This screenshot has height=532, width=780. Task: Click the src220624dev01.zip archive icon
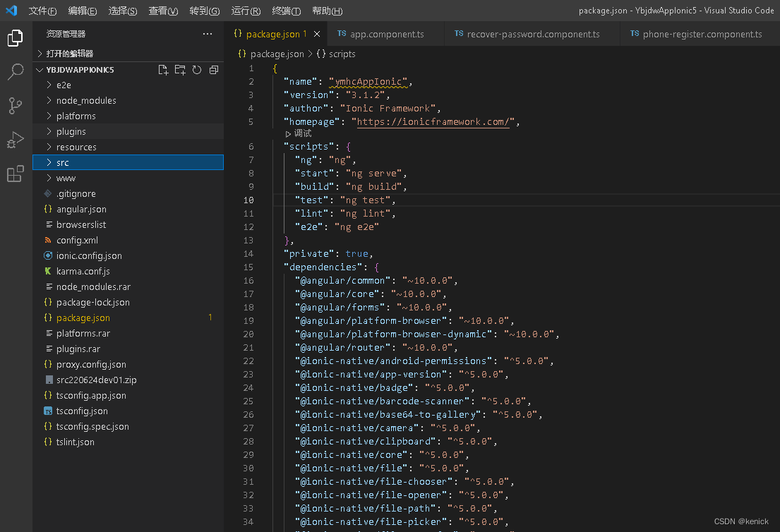[x=49, y=380]
